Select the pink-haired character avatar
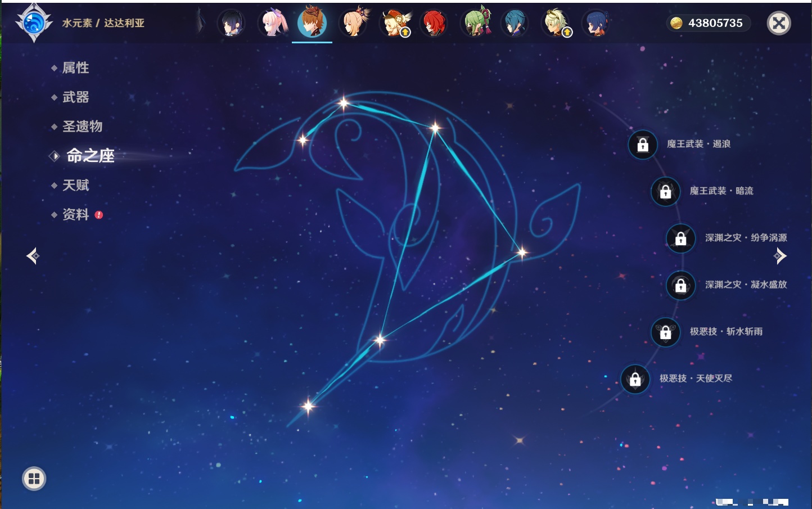Screen dimensions: 812x509 click(273, 24)
